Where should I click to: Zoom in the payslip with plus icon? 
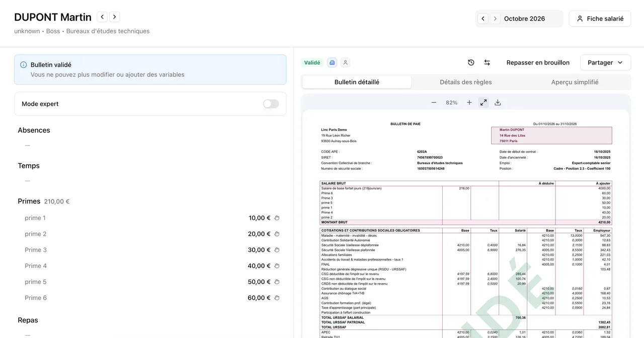click(x=469, y=102)
